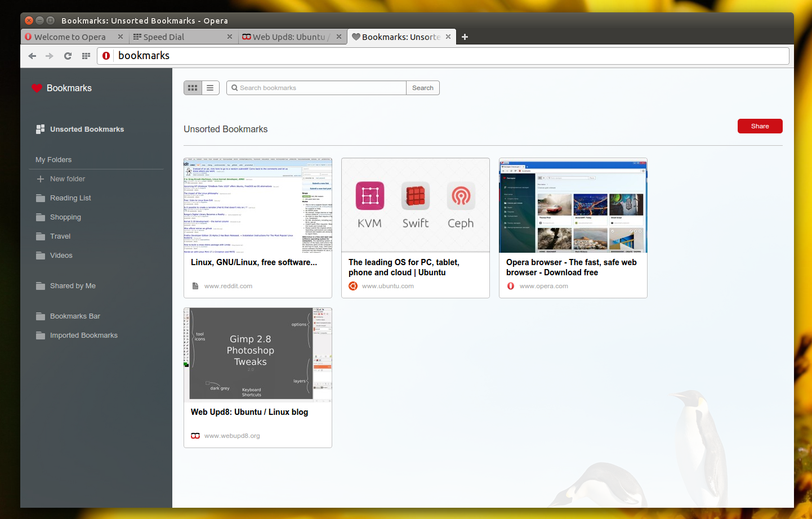Open Shared by Me folder
Viewport: 812px width, 519px height.
73,286
